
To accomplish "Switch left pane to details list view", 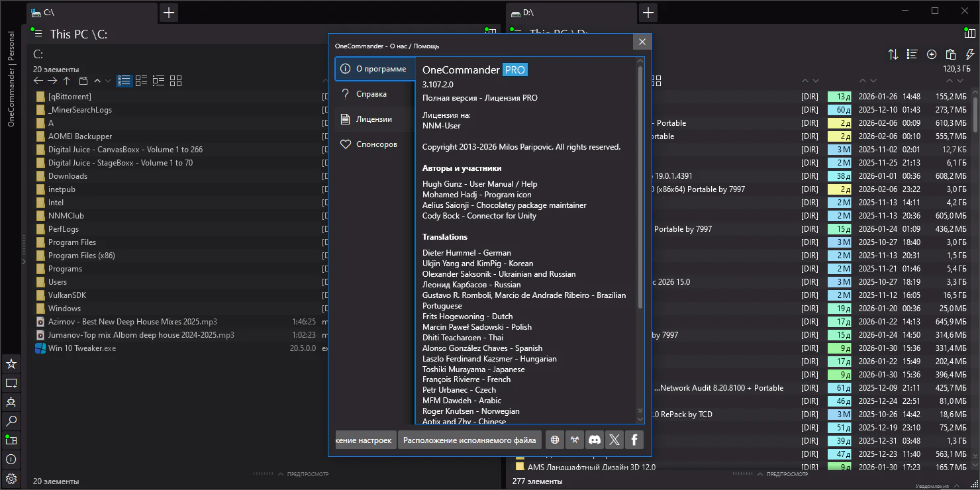I will click(x=124, y=81).
